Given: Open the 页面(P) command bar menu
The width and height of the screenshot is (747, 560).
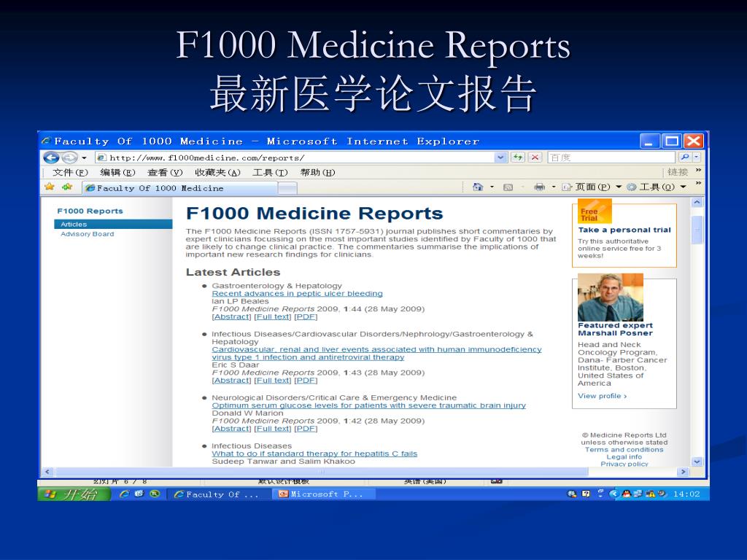Looking at the screenshot, I should 592,187.
